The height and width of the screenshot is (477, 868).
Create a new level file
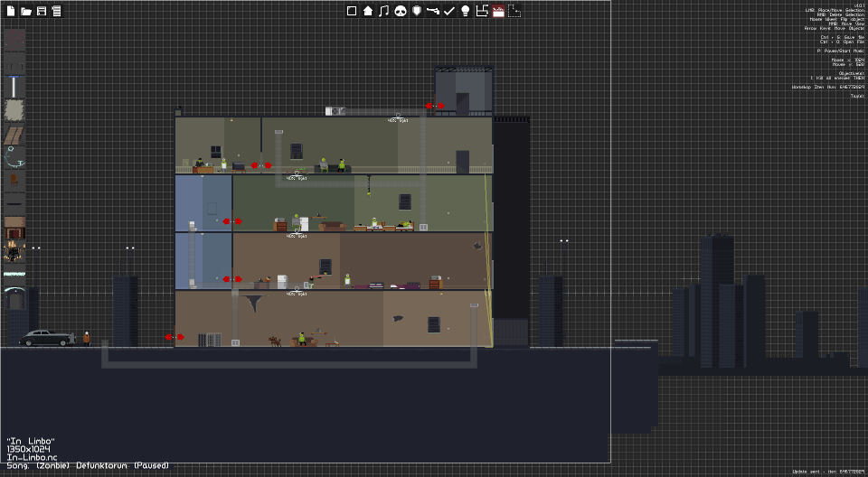[x=11, y=11]
